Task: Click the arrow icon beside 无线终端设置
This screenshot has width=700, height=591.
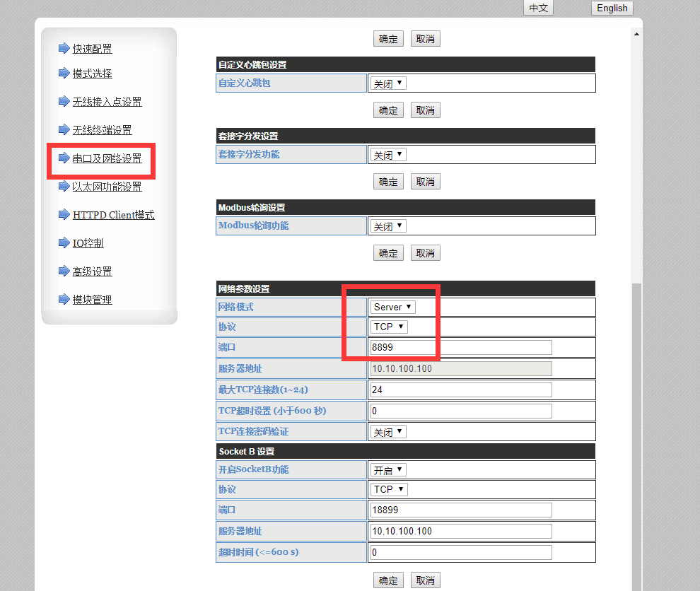Action: pyautogui.click(x=64, y=130)
